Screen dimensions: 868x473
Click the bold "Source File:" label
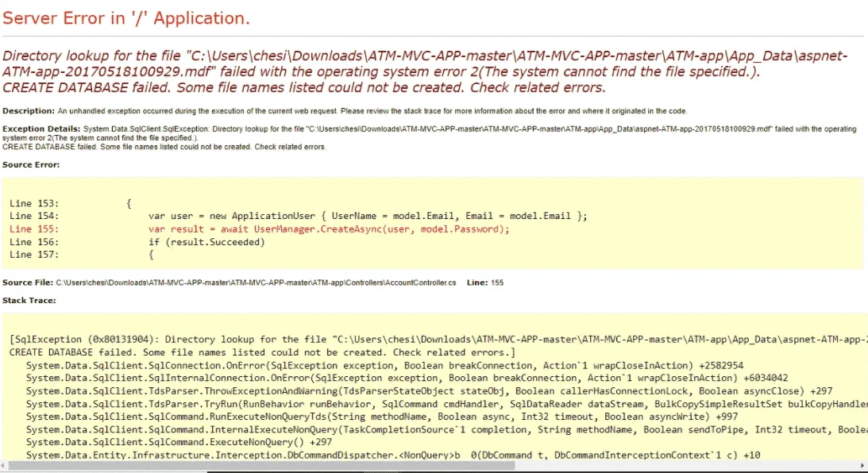tap(28, 283)
